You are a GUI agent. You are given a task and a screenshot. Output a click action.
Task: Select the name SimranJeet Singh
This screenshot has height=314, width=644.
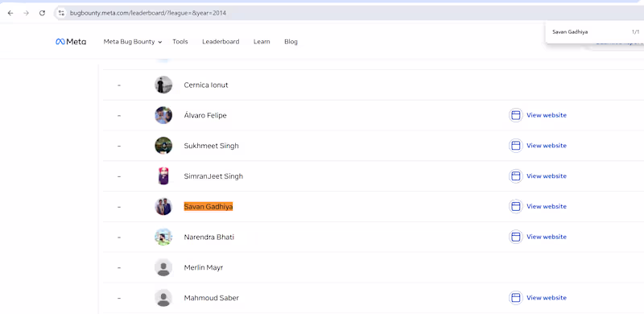pyautogui.click(x=213, y=176)
